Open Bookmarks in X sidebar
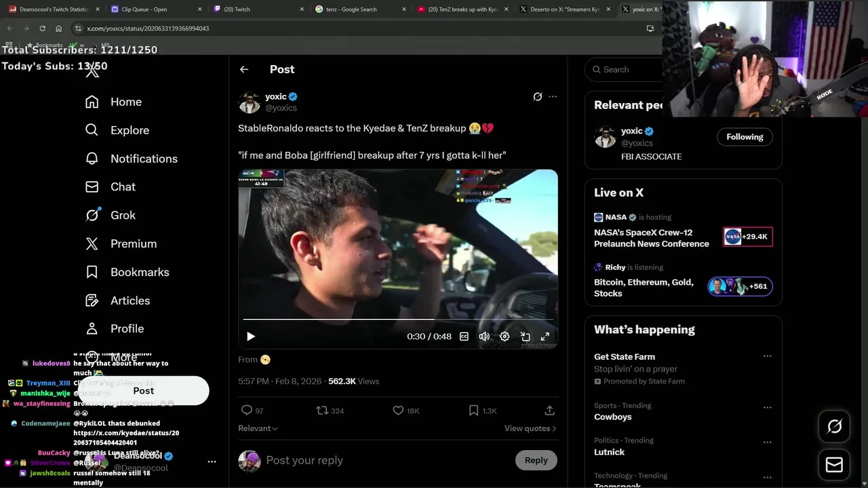The width and height of the screenshot is (868, 488). coord(127,272)
